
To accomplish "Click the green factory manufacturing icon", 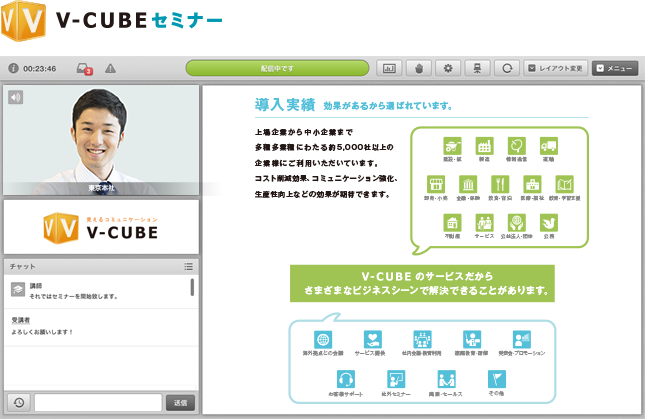I will 485,146.
